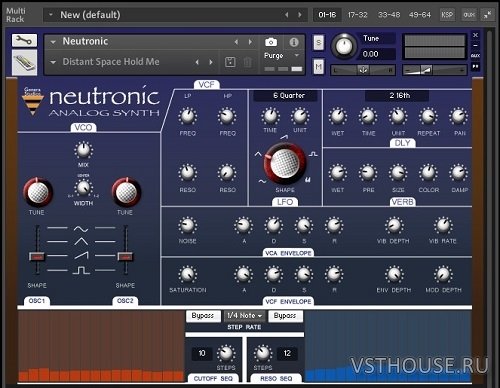Click the pan slider under the Tune knob
This screenshot has width=500, height=388.
(x=363, y=70)
